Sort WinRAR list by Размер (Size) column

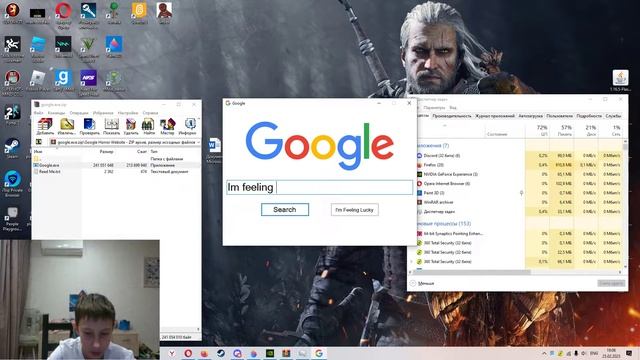106,151
